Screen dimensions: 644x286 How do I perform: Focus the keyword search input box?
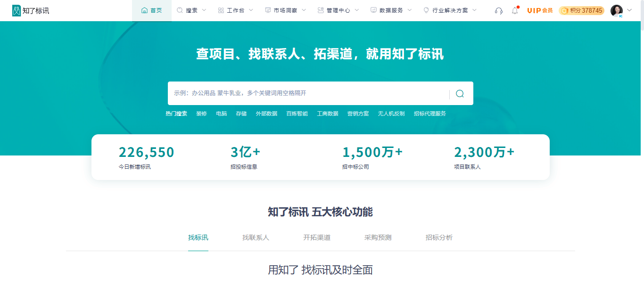coord(309,93)
